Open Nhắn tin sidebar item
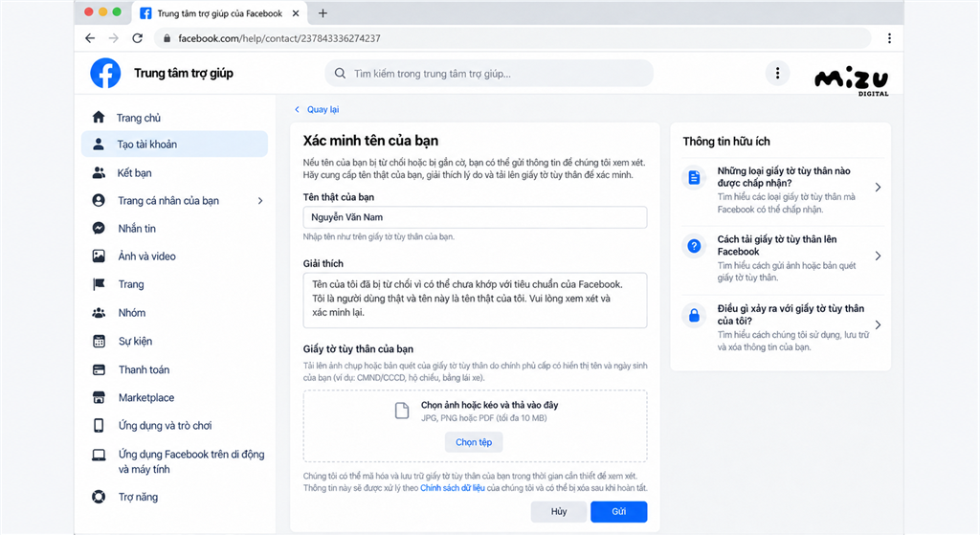Image resolution: width=980 pixels, height=535 pixels. click(x=174, y=228)
